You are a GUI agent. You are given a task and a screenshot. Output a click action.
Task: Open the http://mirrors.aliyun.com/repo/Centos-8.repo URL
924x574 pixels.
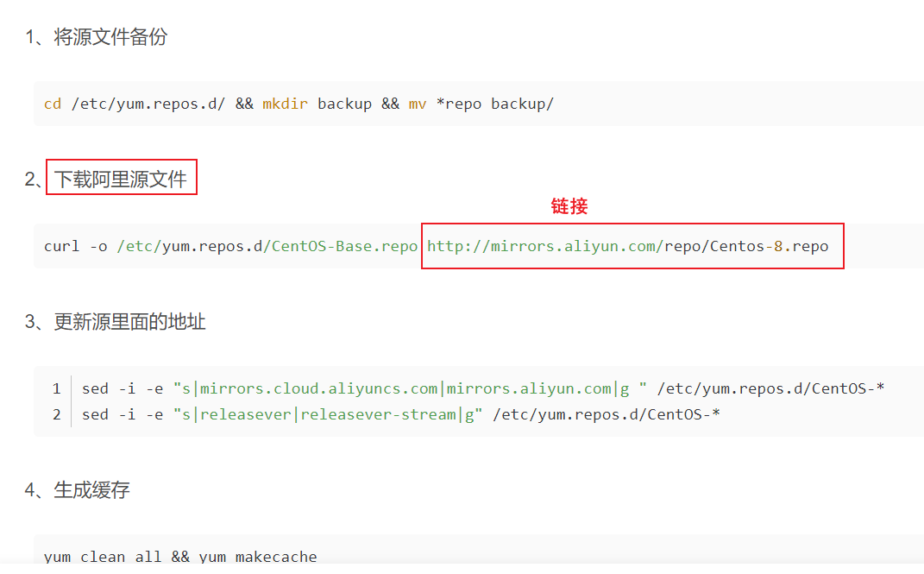pos(627,246)
